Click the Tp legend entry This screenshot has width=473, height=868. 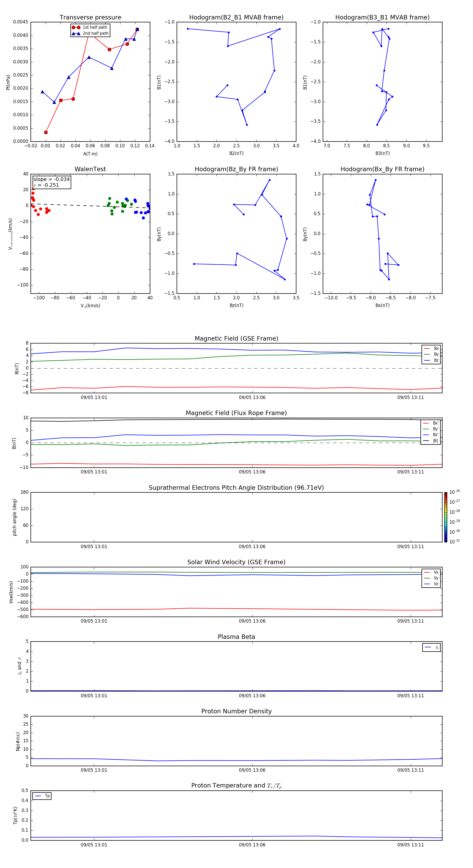[x=42, y=796]
